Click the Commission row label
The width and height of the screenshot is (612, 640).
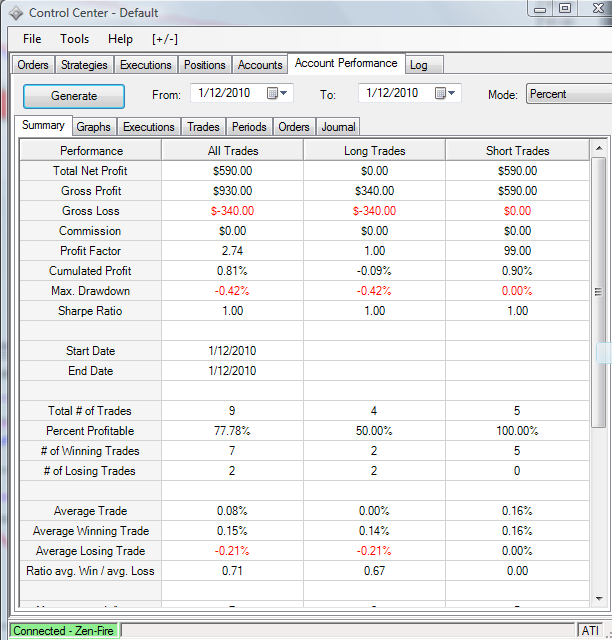(90, 231)
